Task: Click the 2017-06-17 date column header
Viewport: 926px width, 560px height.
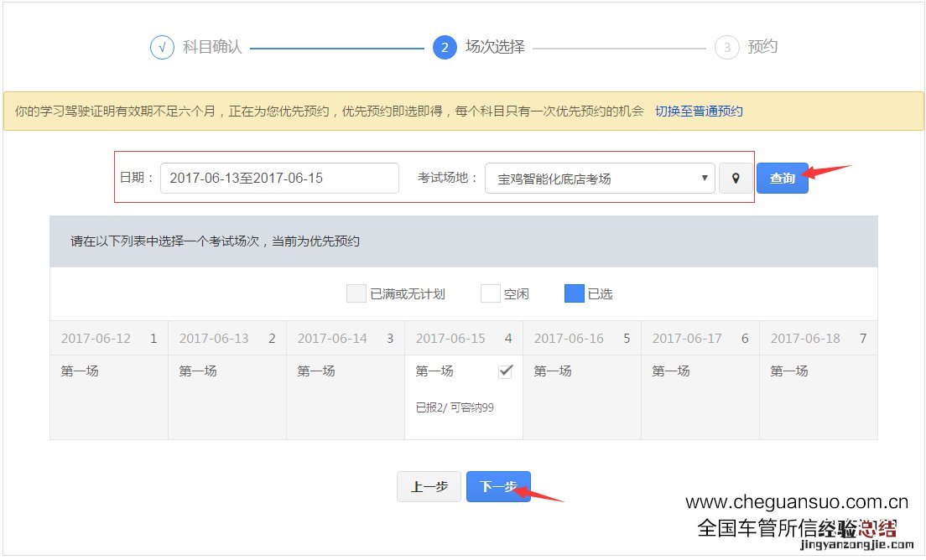Action: (x=700, y=339)
